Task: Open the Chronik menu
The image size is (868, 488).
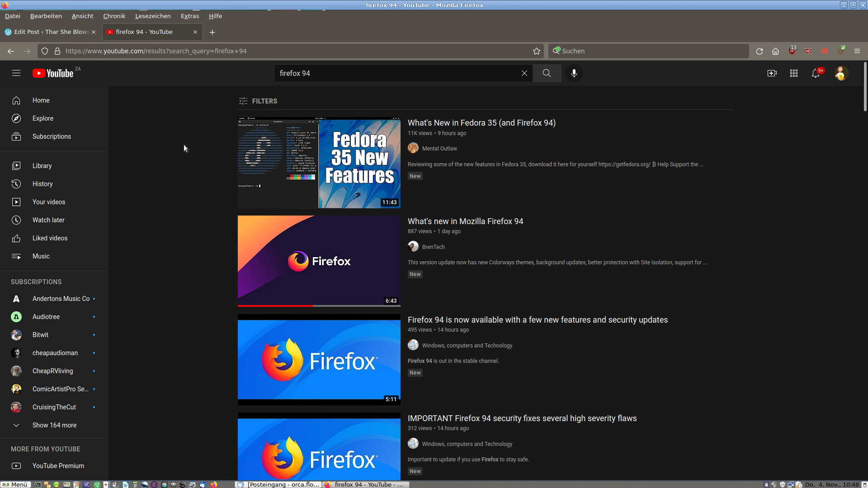Action: (x=114, y=16)
